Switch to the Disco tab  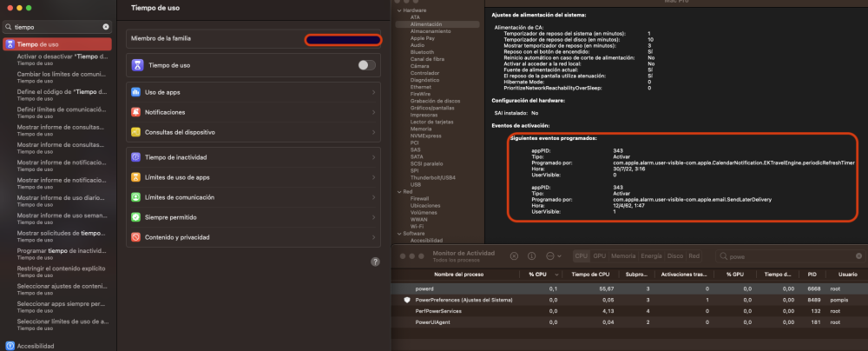click(675, 256)
